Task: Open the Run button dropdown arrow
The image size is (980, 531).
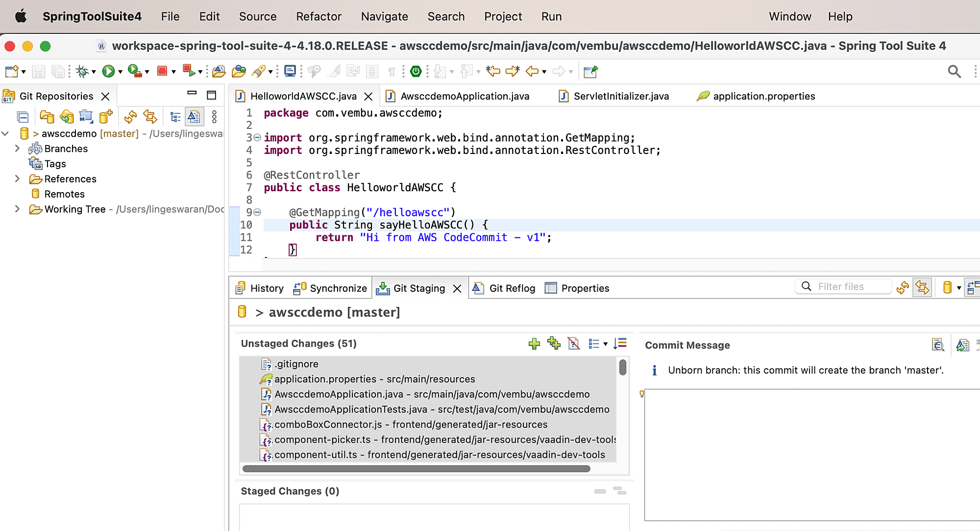Action: (120, 72)
